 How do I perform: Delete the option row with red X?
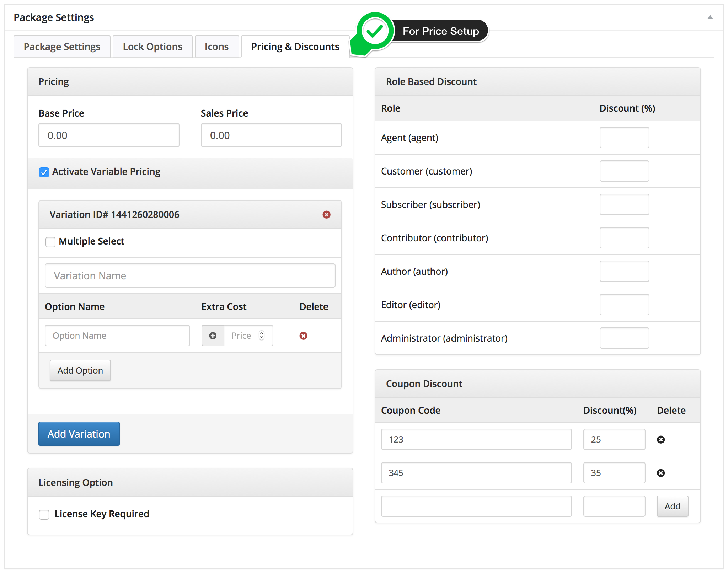click(x=303, y=336)
